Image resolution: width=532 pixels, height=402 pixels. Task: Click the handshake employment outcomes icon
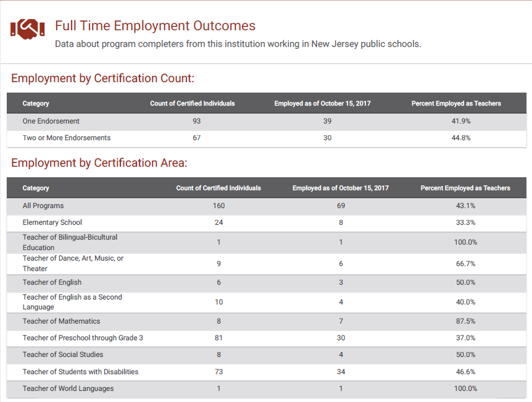[x=27, y=29]
